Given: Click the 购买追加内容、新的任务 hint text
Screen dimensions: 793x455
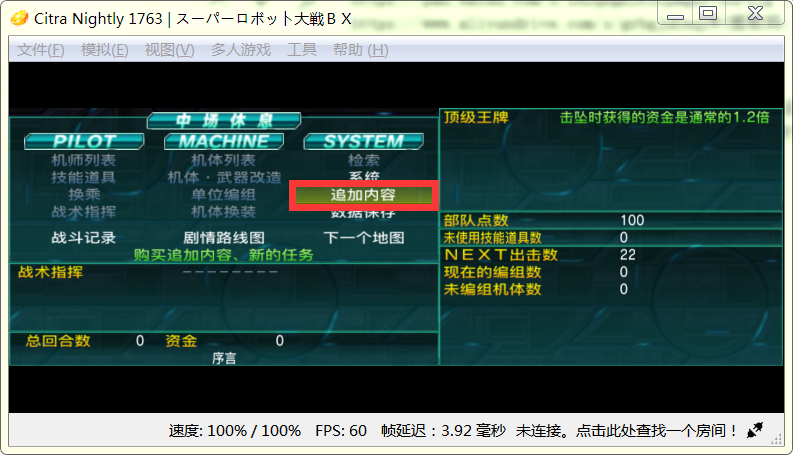Looking at the screenshot, I should tap(224, 255).
